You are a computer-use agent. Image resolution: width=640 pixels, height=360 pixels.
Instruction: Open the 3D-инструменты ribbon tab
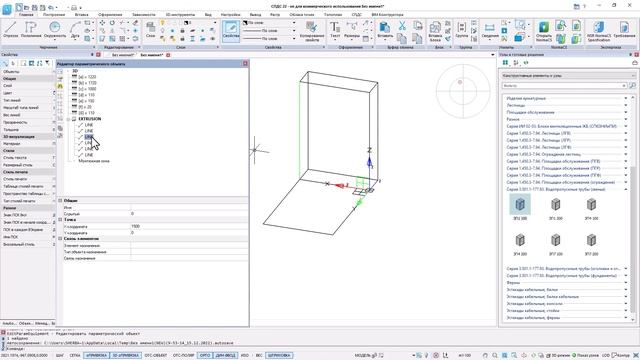click(x=180, y=15)
